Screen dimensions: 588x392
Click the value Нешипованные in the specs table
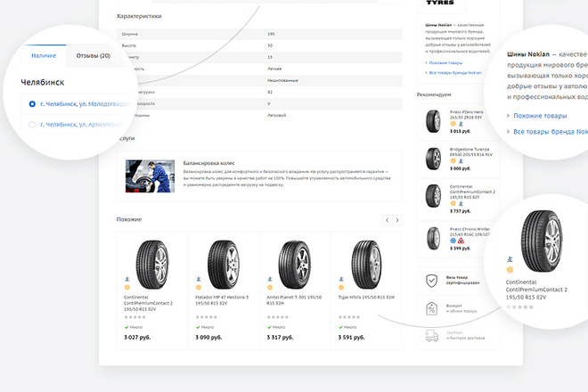(282, 80)
